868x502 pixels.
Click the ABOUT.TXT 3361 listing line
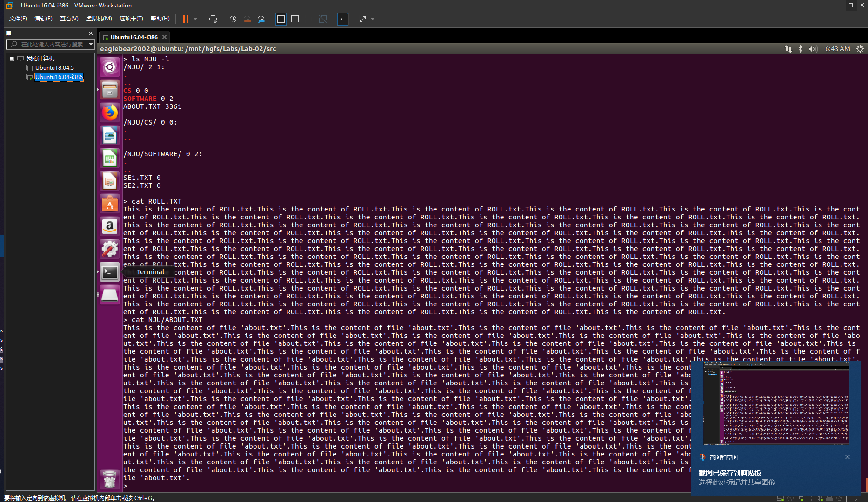click(153, 106)
